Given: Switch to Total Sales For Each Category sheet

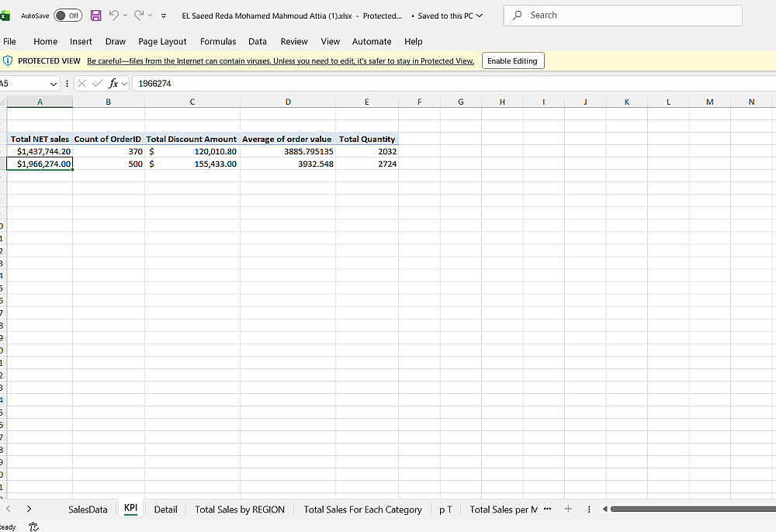Looking at the screenshot, I should pyautogui.click(x=362, y=510).
